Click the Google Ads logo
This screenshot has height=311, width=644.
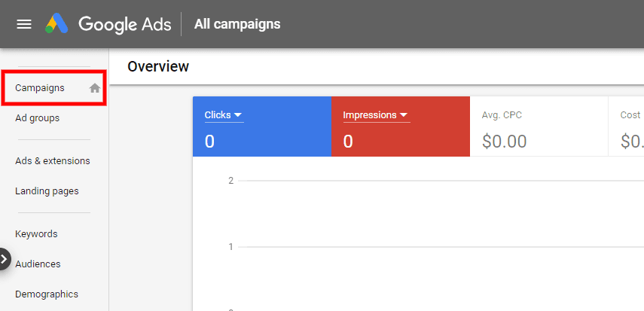coord(57,24)
